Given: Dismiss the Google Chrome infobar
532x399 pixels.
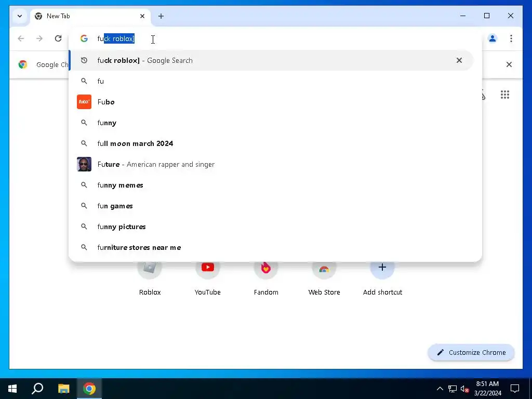Looking at the screenshot, I should tap(509, 64).
